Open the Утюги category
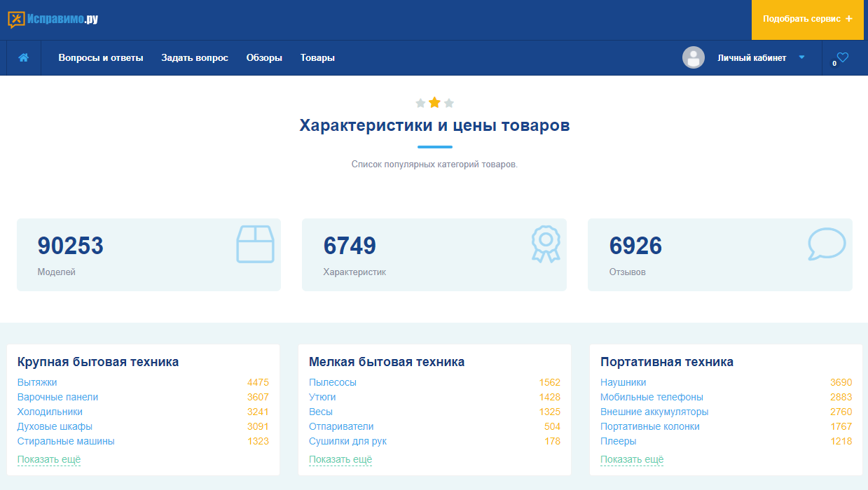 [322, 397]
